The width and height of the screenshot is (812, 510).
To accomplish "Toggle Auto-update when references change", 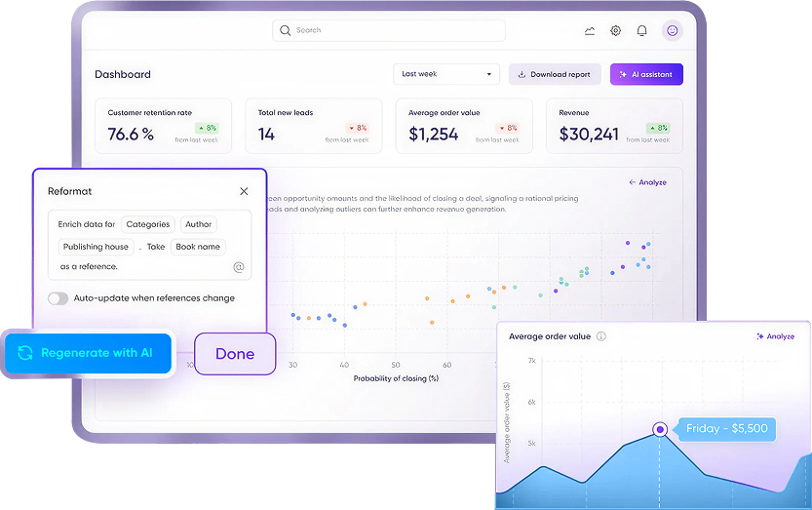I will 58,298.
